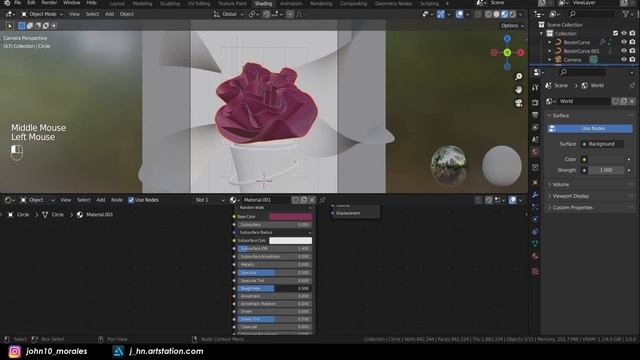Select material preview shading mode
640x360 pixels.
pos(504,14)
